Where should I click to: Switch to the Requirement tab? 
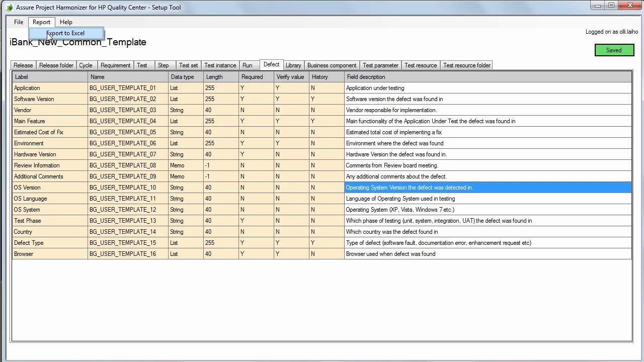point(116,65)
